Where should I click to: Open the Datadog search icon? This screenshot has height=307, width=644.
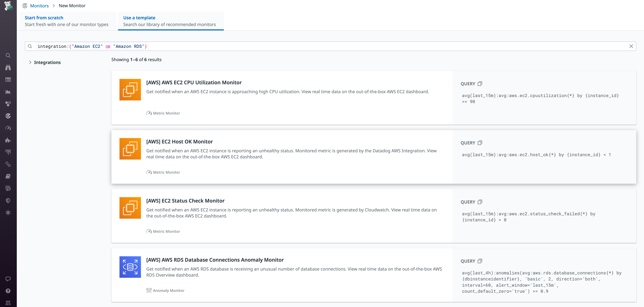(8, 56)
